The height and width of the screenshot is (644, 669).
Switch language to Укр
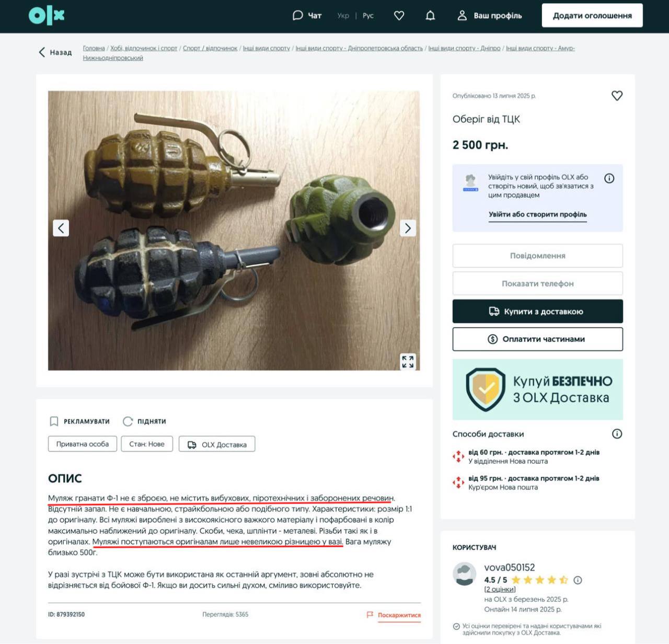pos(343,16)
